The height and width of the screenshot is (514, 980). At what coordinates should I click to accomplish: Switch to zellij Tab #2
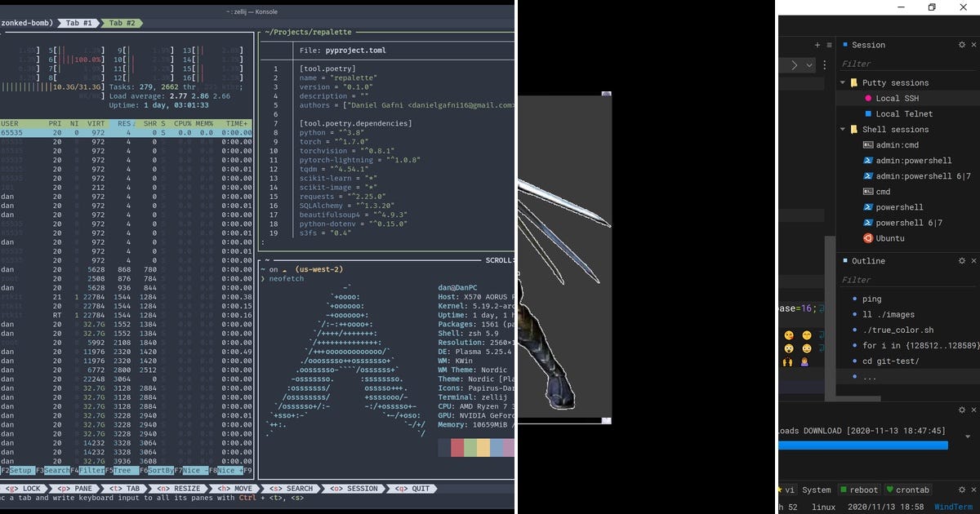(x=122, y=23)
